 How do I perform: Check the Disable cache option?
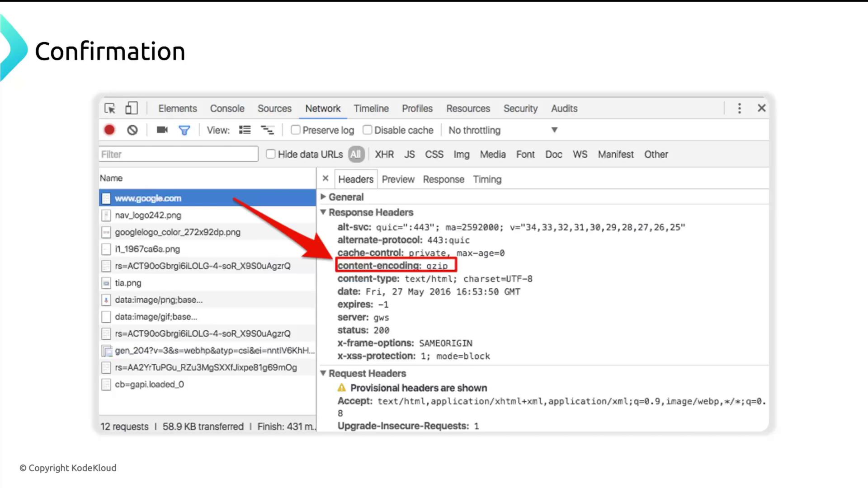point(368,130)
